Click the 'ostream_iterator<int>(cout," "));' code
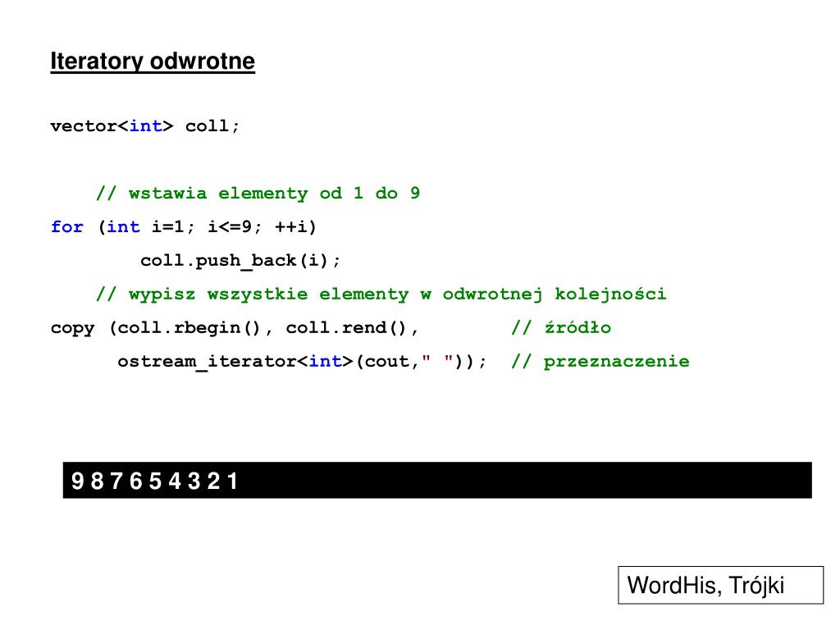 (x=302, y=362)
